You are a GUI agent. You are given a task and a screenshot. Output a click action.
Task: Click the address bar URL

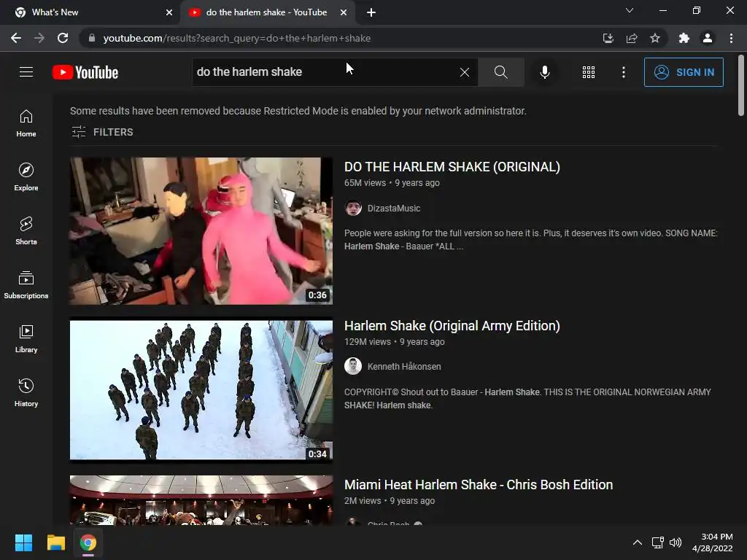[237, 38]
